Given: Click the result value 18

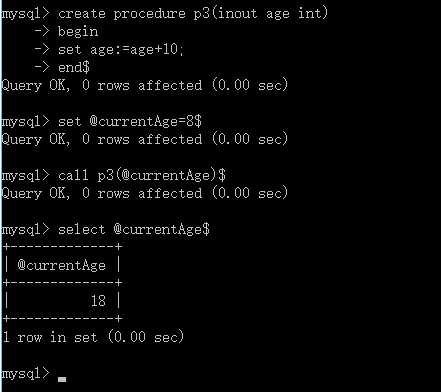Looking at the screenshot, I should tap(98, 301).
